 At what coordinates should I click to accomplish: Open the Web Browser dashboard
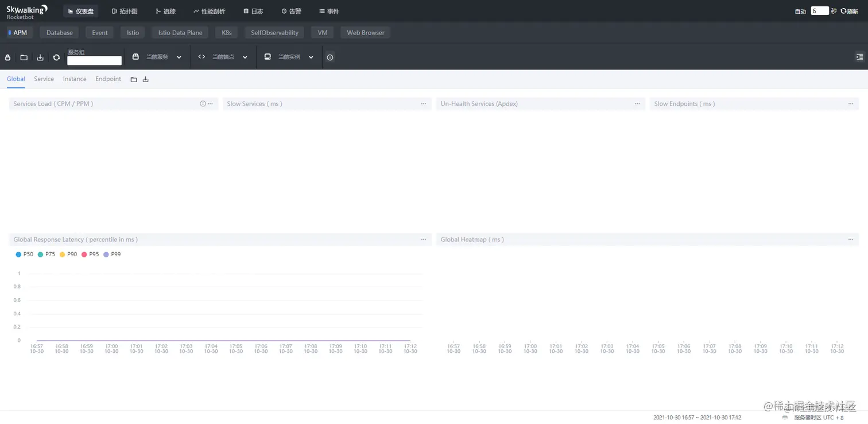(366, 33)
